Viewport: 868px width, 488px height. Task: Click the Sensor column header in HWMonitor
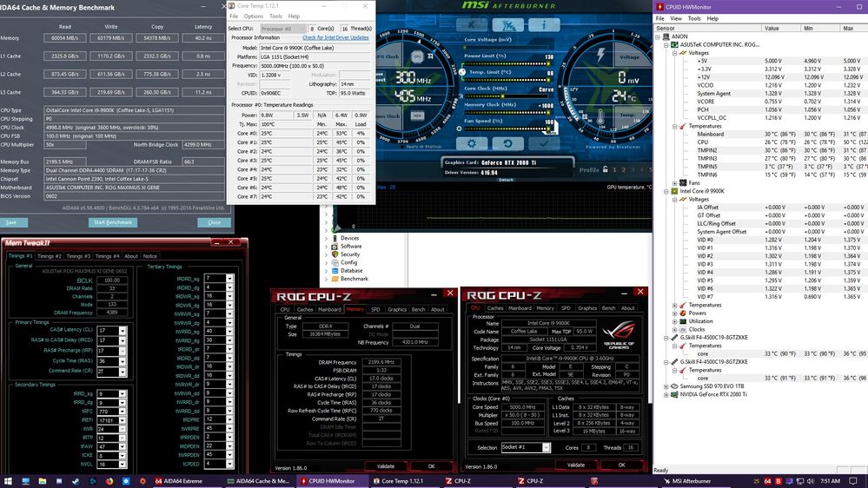click(707, 28)
